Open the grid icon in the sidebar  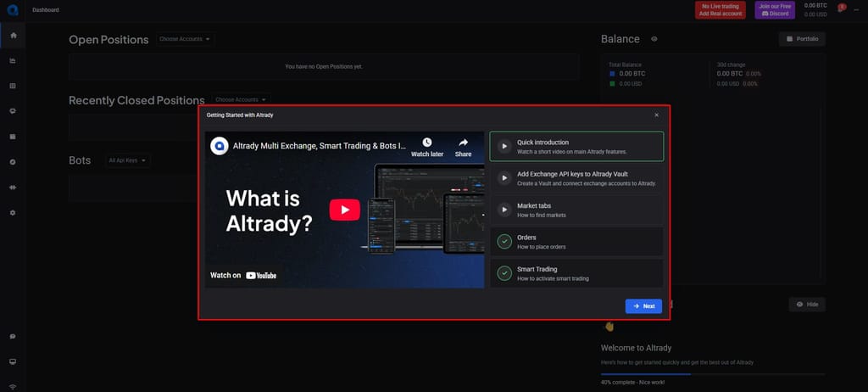click(13, 86)
